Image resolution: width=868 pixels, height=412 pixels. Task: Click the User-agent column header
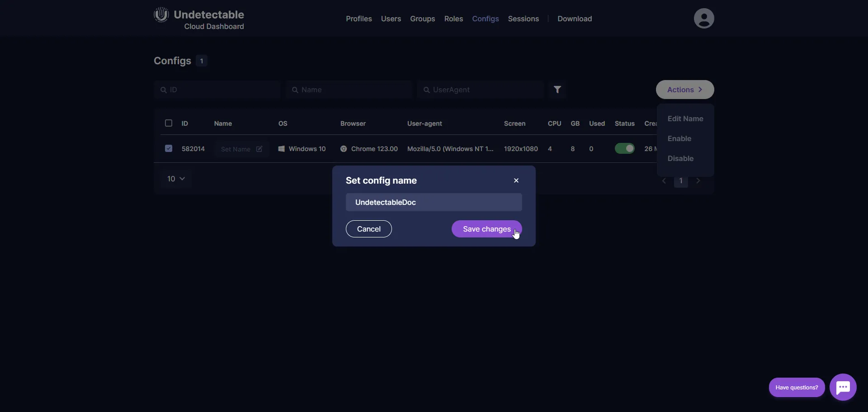pos(425,123)
